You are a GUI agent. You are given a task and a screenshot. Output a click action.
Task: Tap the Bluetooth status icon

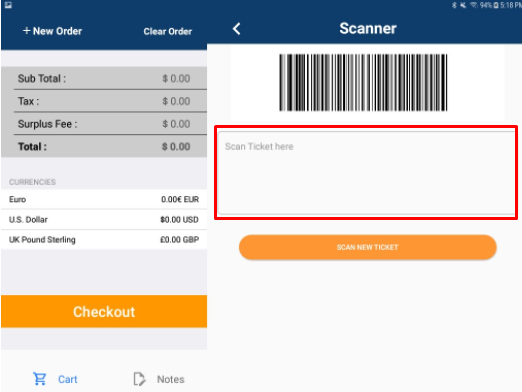[x=454, y=5]
